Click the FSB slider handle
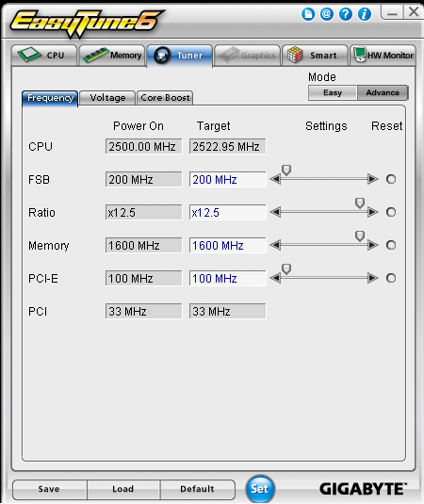This screenshot has height=504, width=424. point(286,170)
